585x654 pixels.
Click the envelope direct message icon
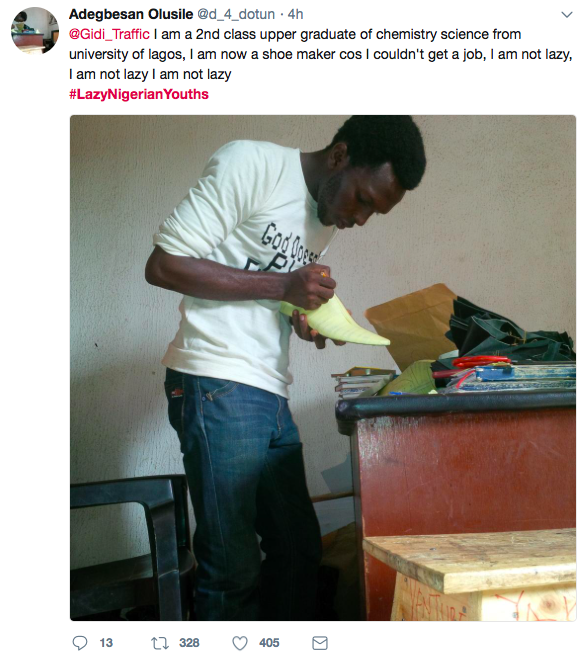320,643
